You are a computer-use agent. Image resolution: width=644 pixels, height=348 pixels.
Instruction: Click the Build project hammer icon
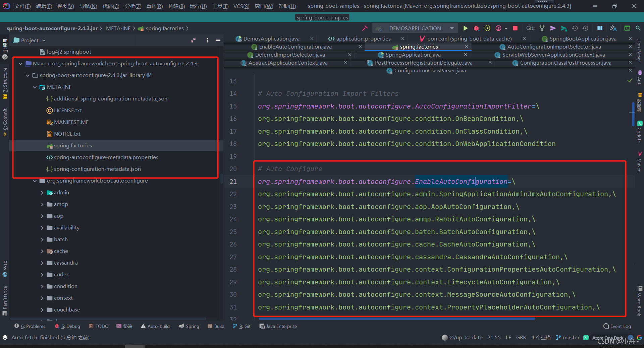click(365, 28)
